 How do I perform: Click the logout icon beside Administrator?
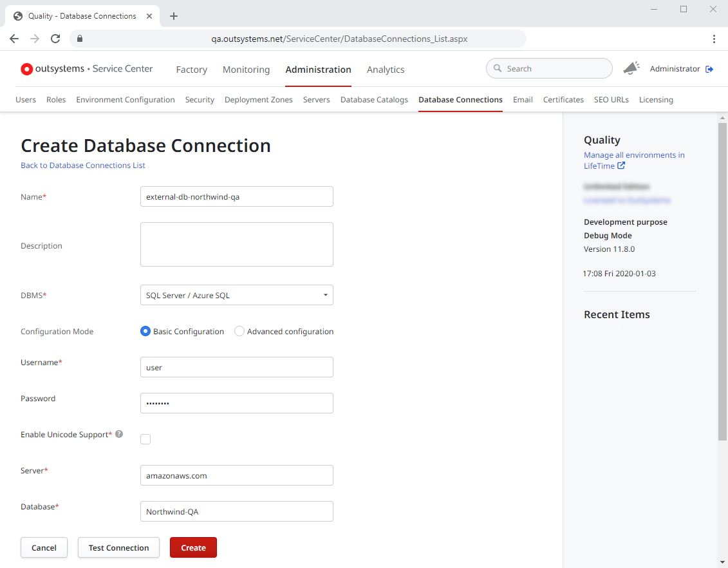tap(709, 68)
